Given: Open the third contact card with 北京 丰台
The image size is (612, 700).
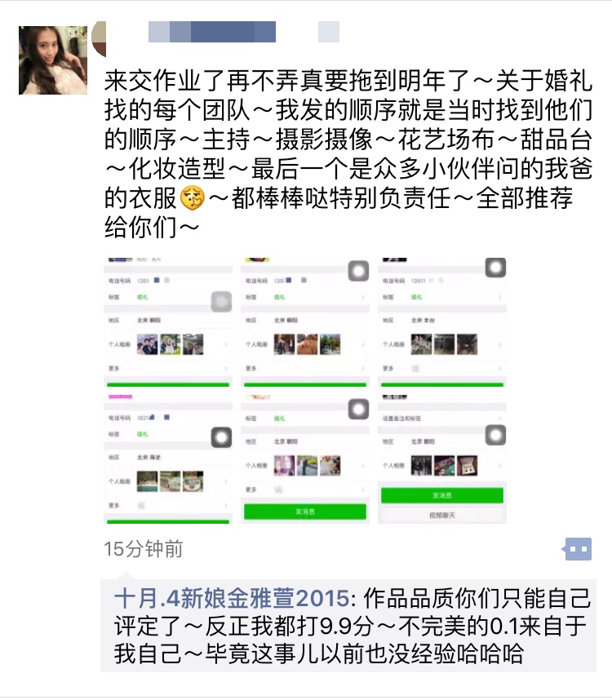Looking at the screenshot, I should point(442,322).
